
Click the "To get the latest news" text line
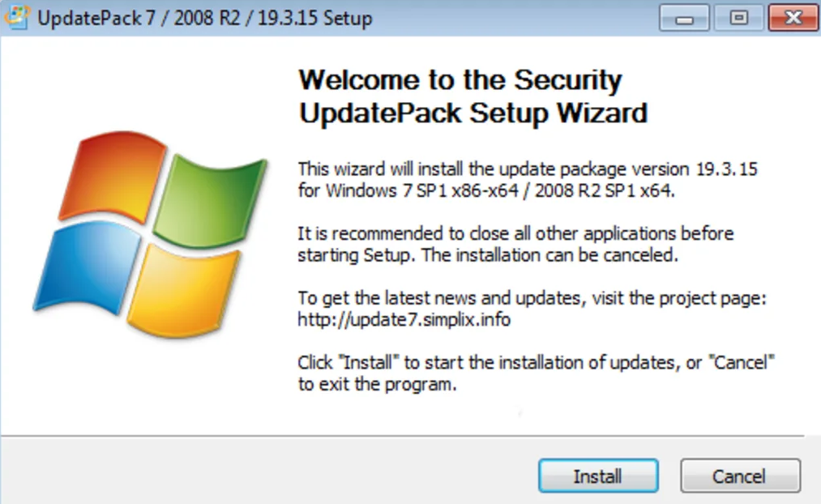(x=532, y=298)
